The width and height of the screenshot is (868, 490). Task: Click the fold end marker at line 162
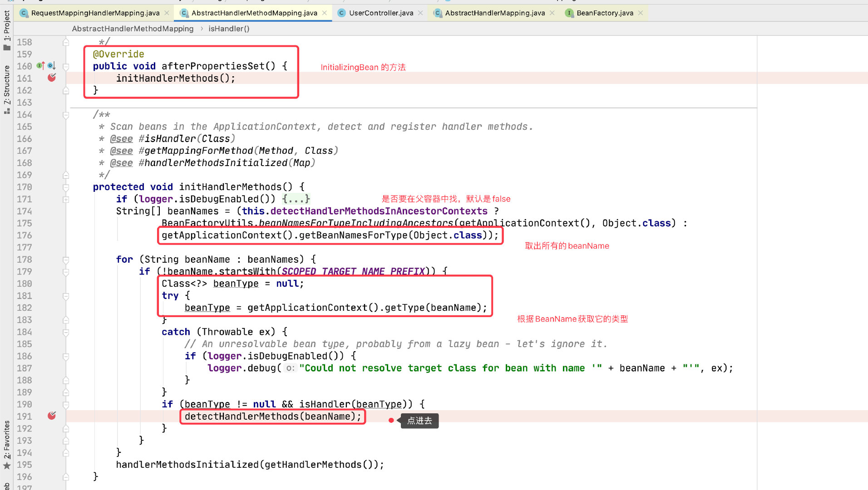[x=66, y=90]
